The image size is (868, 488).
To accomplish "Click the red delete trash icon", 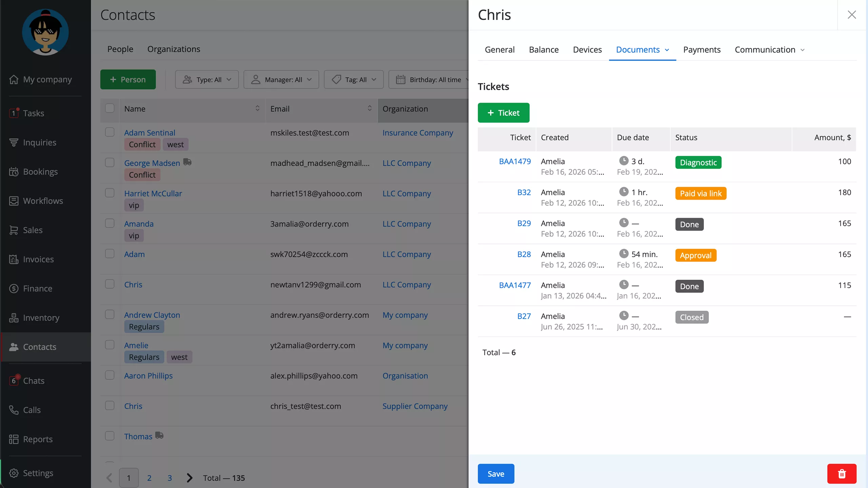I will point(842,473).
